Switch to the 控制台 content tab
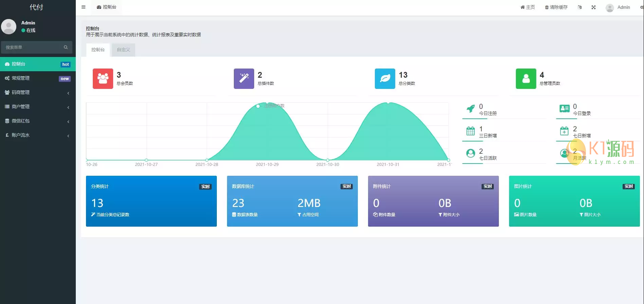Viewport: 644px width, 304px height. tap(98, 50)
